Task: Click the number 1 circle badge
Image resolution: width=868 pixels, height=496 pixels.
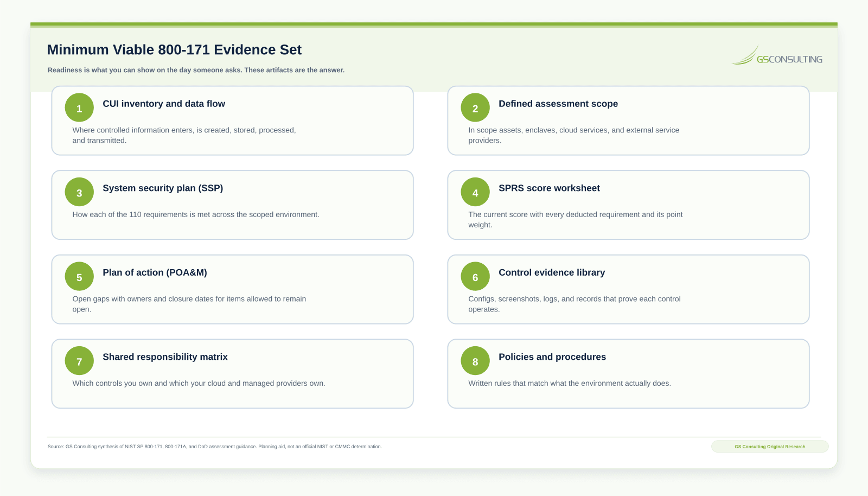Action: pyautogui.click(x=79, y=108)
